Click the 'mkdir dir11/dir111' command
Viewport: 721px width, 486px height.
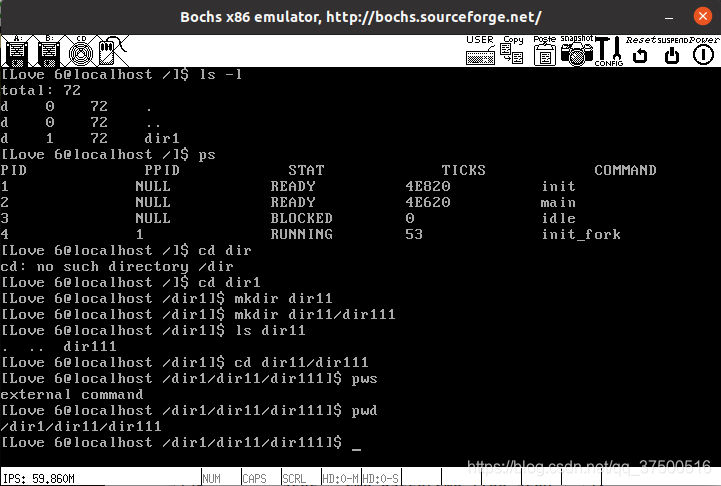(x=315, y=314)
